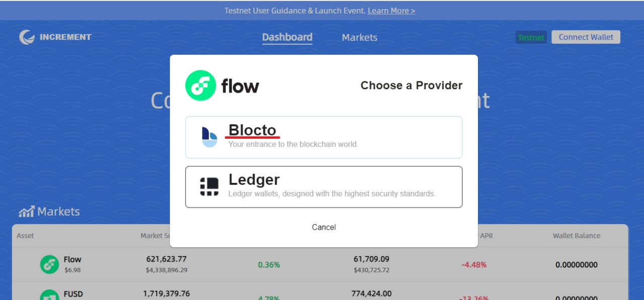
Task: Click the Flow token icon in table
Action: (49, 264)
